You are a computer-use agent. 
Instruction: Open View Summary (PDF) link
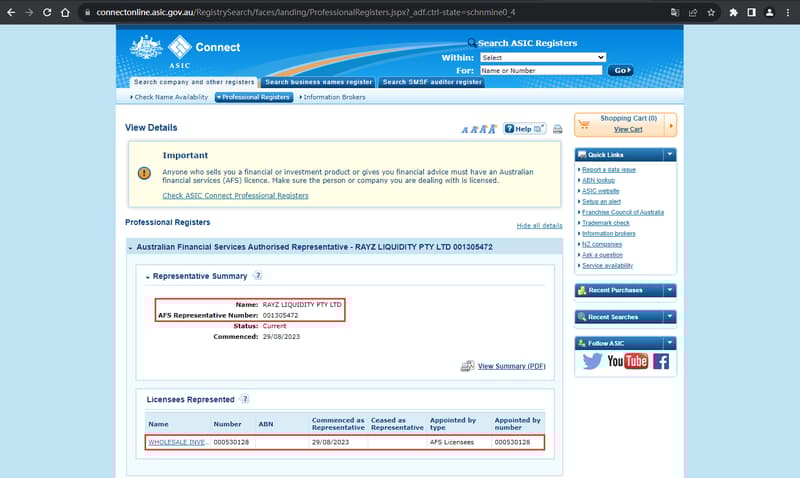(x=512, y=366)
